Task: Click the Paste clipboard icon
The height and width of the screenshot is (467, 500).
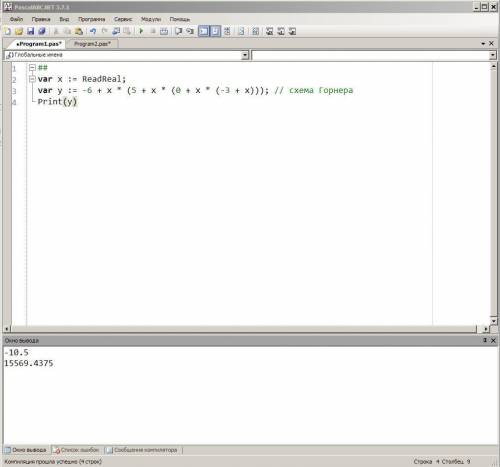Action: tap(79, 31)
